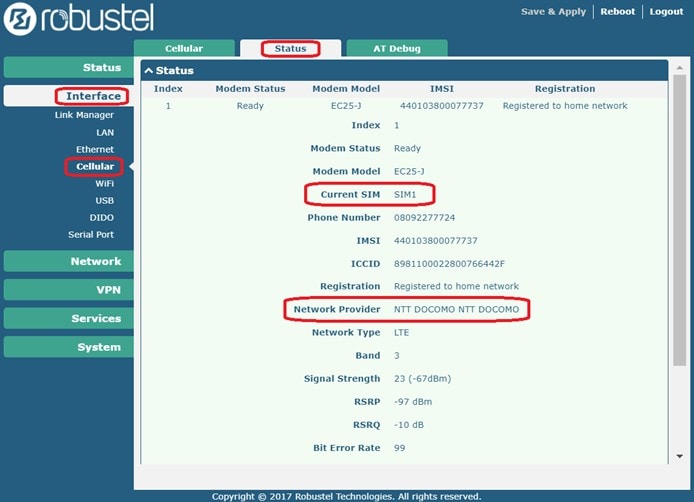Select USB in sidebar
Viewport: 694px width, 502px height.
coord(104,201)
